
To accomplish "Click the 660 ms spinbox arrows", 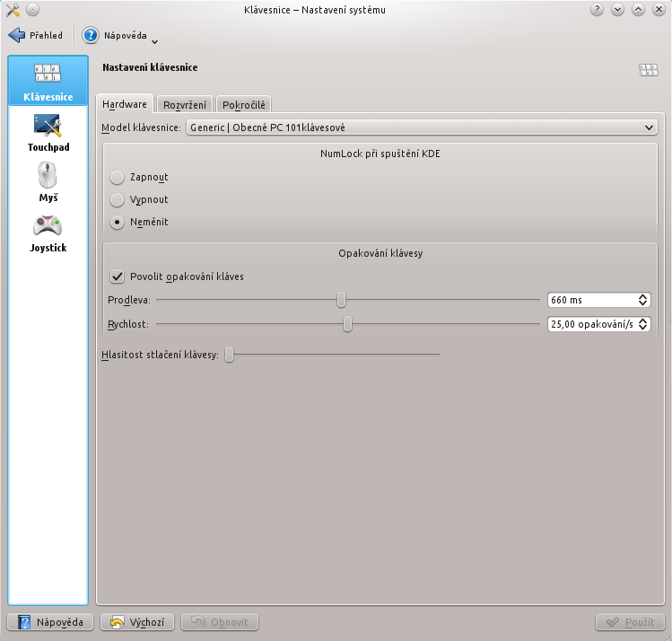I will [642, 300].
